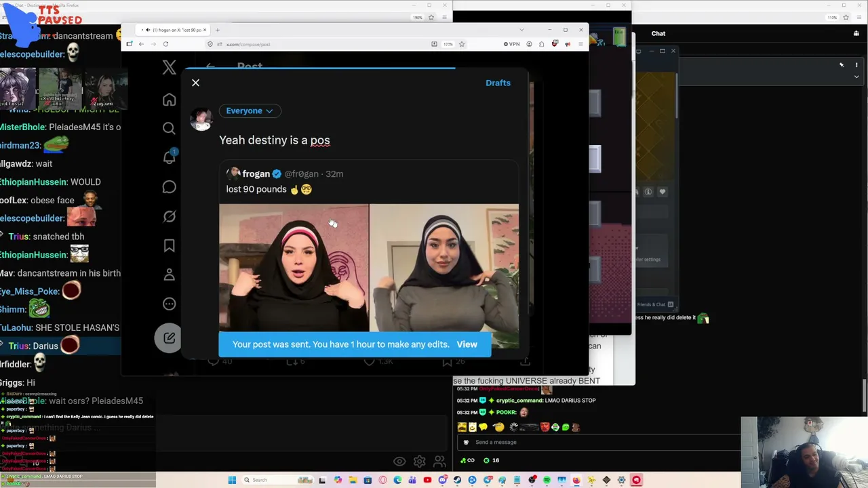Click the Chat header in right panel
Screen dimensions: 868x488
pos(658,33)
